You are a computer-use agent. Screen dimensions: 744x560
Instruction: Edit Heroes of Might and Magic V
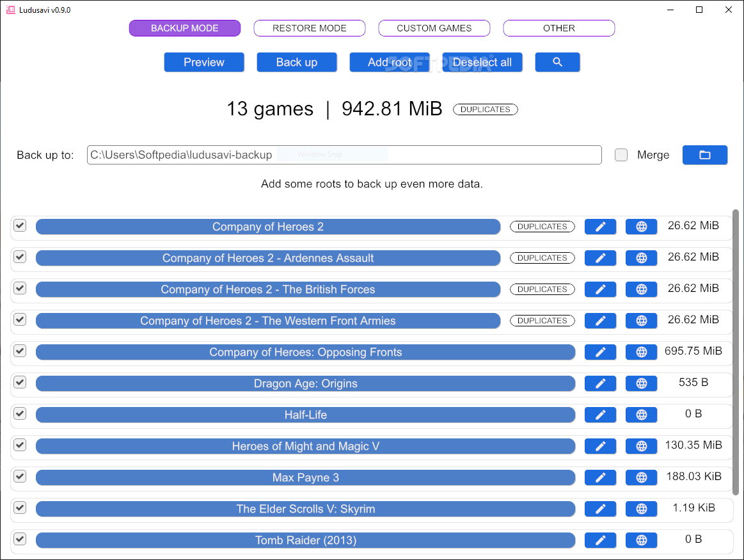click(x=600, y=445)
